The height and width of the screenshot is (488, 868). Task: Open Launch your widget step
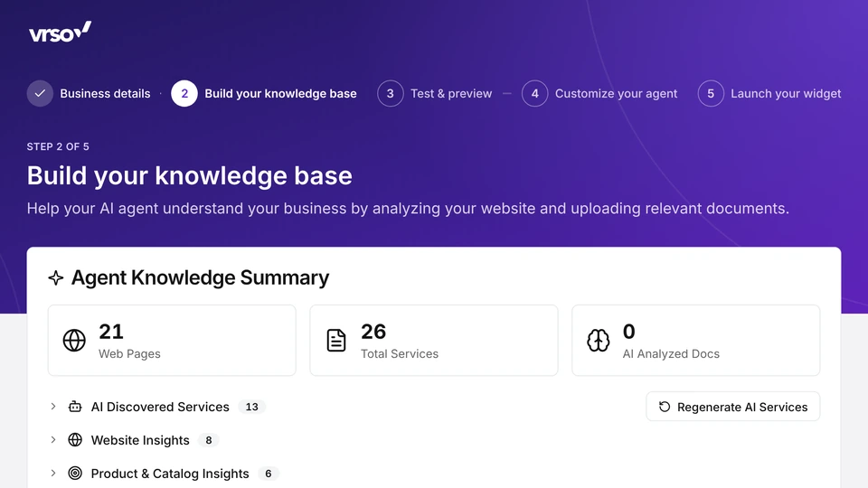[x=786, y=93]
